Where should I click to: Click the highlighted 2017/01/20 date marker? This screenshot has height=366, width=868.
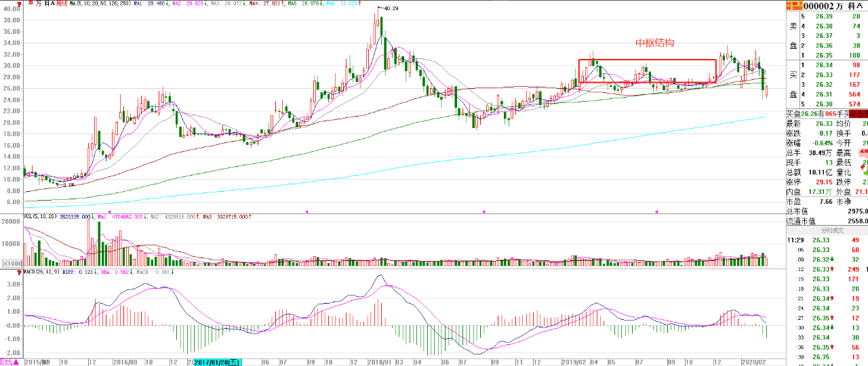tap(217, 362)
